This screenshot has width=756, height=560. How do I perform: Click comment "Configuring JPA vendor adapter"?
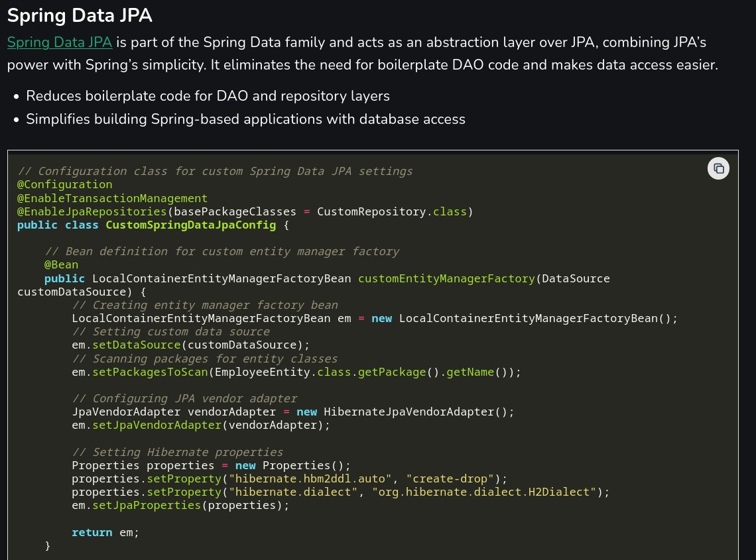[184, 398]
